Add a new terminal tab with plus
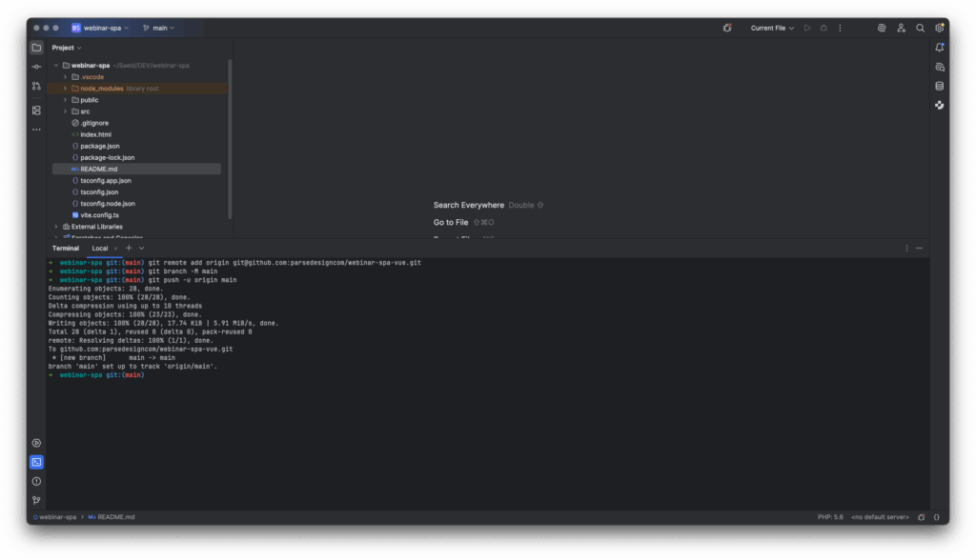976x560 pixels. click(x=129, y=248)
